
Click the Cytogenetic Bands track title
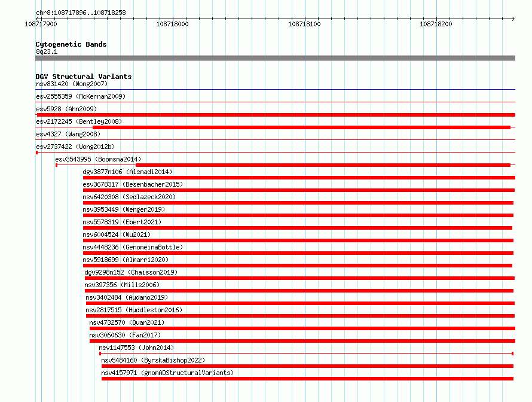(71, 44)
